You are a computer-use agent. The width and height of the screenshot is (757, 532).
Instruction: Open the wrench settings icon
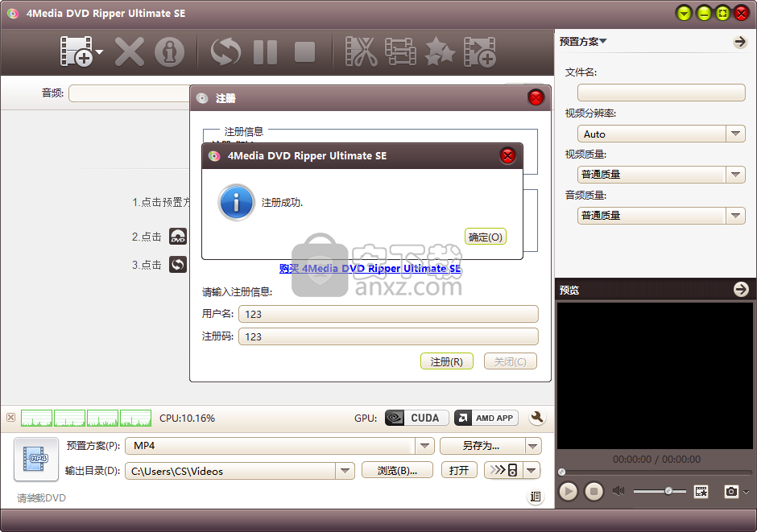537,417
